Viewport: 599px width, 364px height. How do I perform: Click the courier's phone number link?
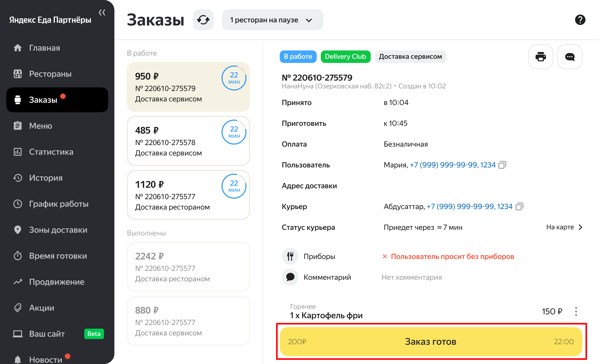(469, 206)
